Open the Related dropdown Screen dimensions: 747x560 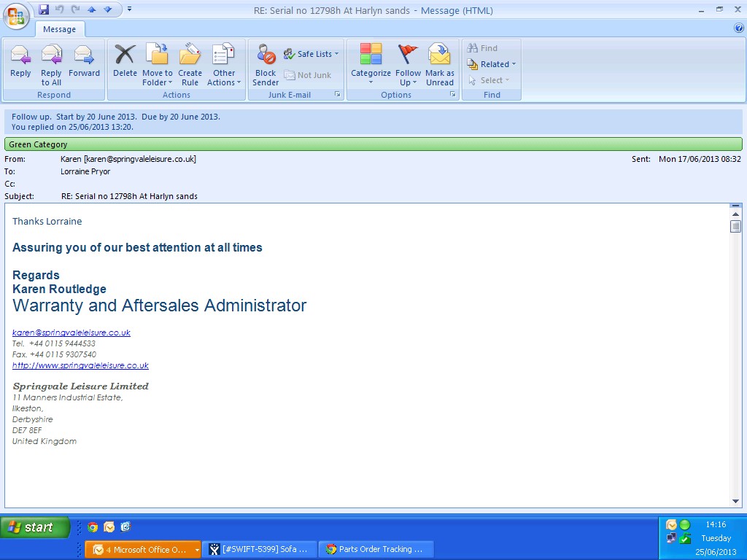pos(491,64)
